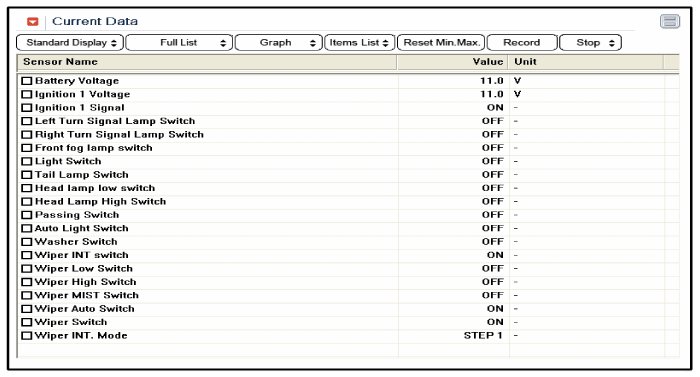
Task: Expand the Full List dropdown
Action: pos(179,43)
